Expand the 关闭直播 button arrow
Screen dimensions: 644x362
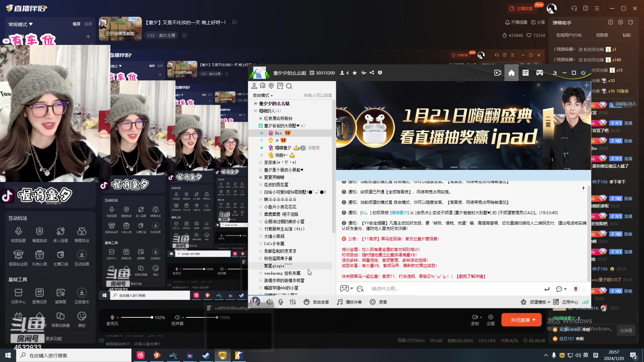(x=534, y=320)
